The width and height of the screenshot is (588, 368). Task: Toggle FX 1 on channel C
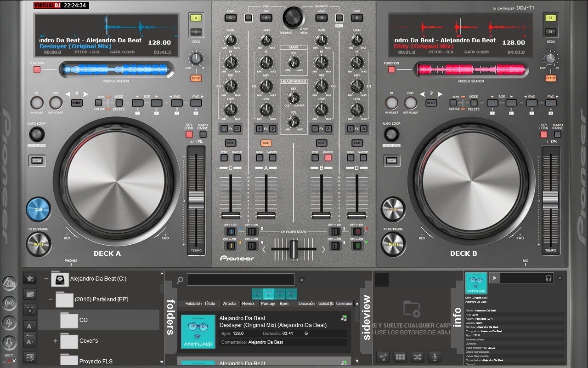point(224,129)
